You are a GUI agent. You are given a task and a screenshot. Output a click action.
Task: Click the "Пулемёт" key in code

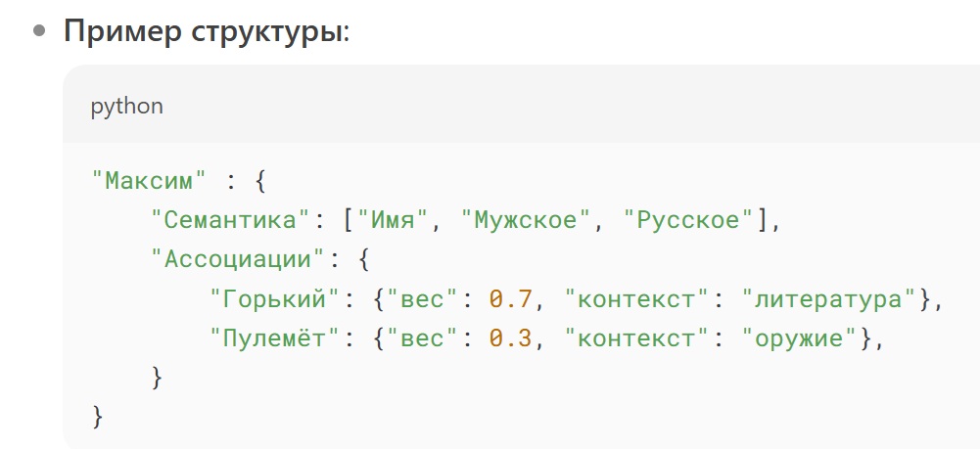tap(275, 339)
